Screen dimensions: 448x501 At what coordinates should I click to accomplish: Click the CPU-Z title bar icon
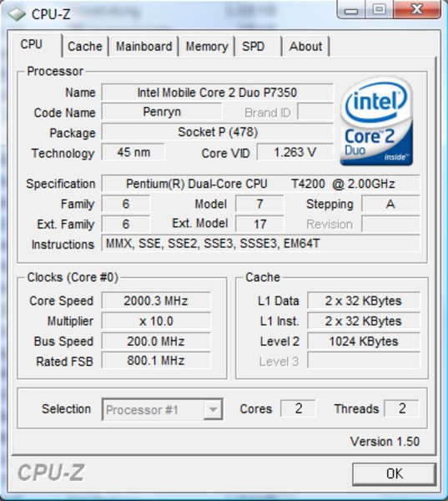point(17,14)
